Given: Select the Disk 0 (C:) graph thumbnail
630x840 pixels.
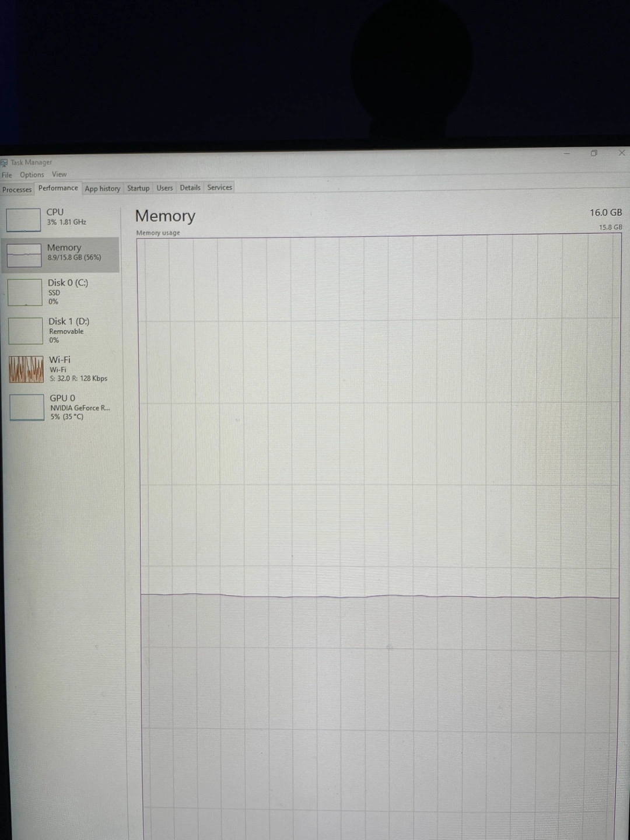Looking at the screenshot, I should click(24, 292).
